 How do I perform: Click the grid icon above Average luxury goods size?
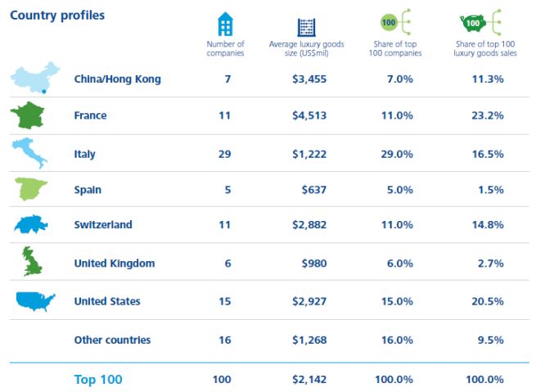click(307, 26)
